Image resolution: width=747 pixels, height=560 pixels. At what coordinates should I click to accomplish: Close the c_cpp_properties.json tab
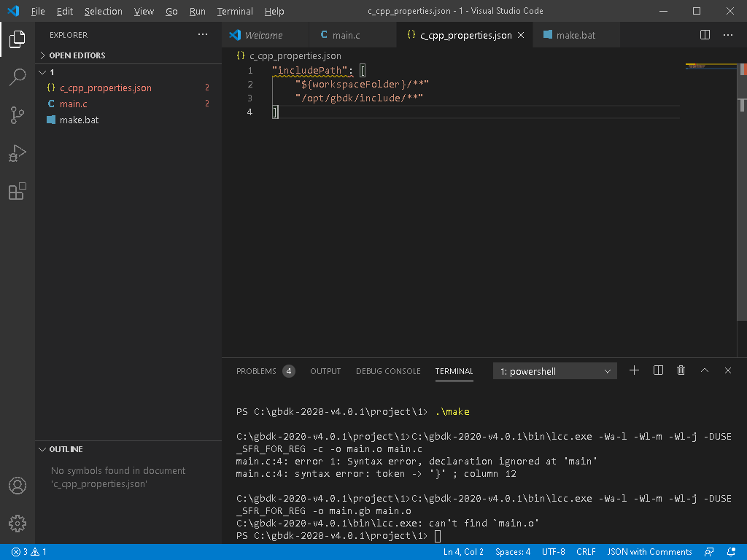(x=521, y=35)
